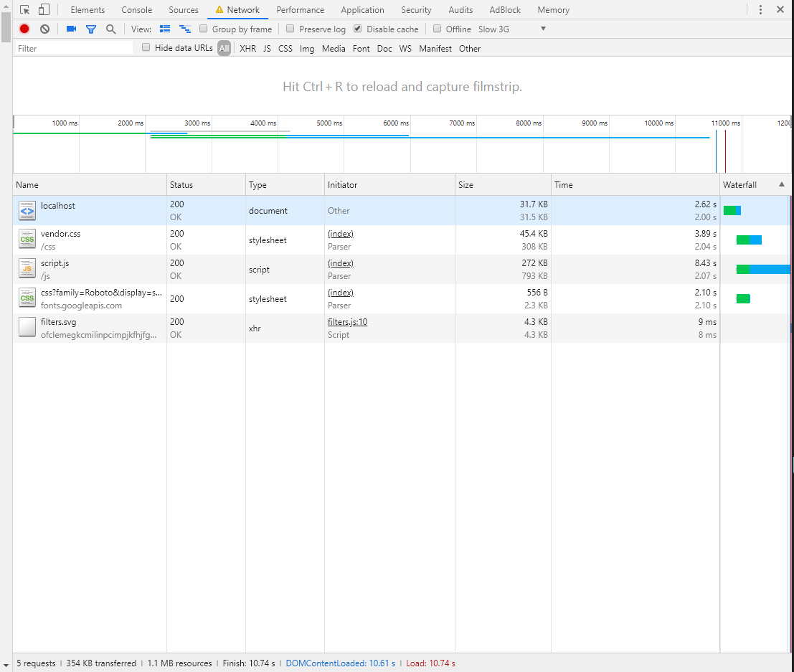794x672 pixels.
Task: Click the red record network log button
Action: pyautogui.click(x=23, y=29)
